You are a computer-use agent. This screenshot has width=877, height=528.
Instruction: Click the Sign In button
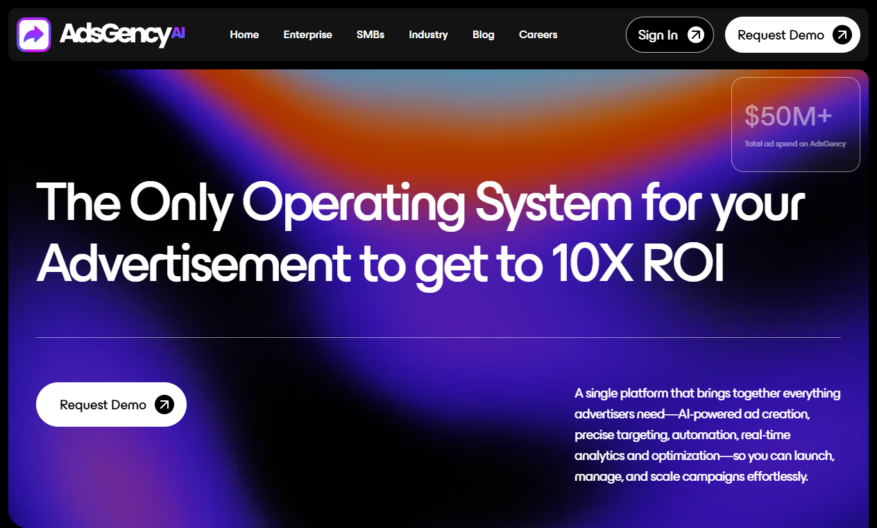[x=669, y=35]
